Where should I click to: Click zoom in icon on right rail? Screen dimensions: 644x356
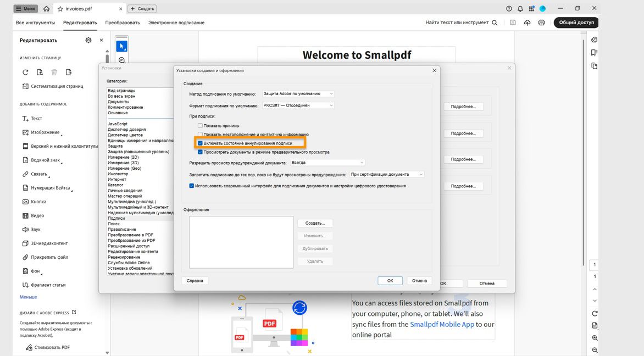click(595, 338)
